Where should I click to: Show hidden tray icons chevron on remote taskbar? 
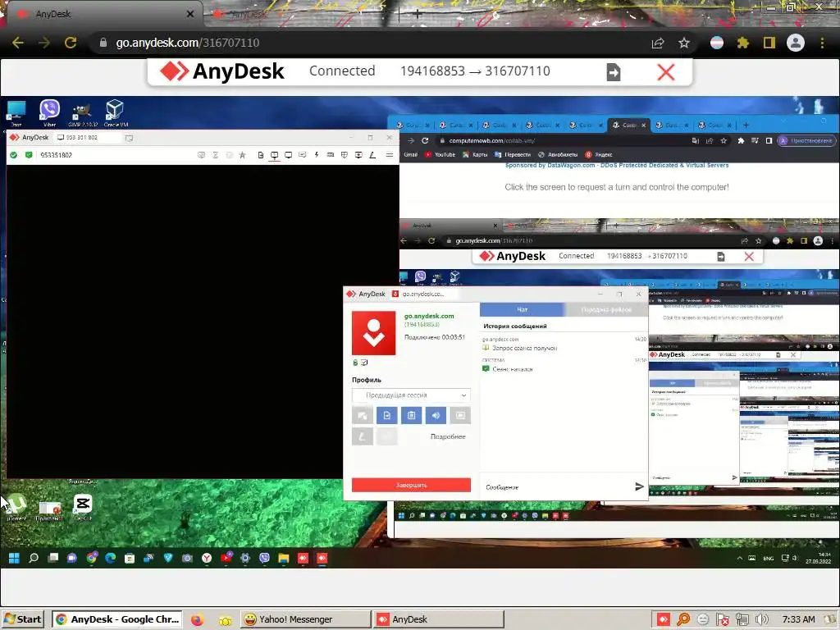740,558
